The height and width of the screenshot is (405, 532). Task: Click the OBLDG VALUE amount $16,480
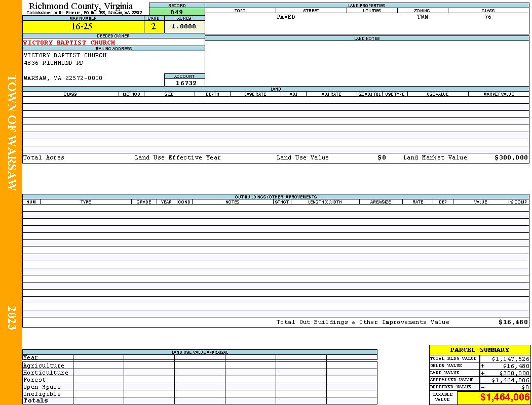pyautogui.click(x=516, y=366)
